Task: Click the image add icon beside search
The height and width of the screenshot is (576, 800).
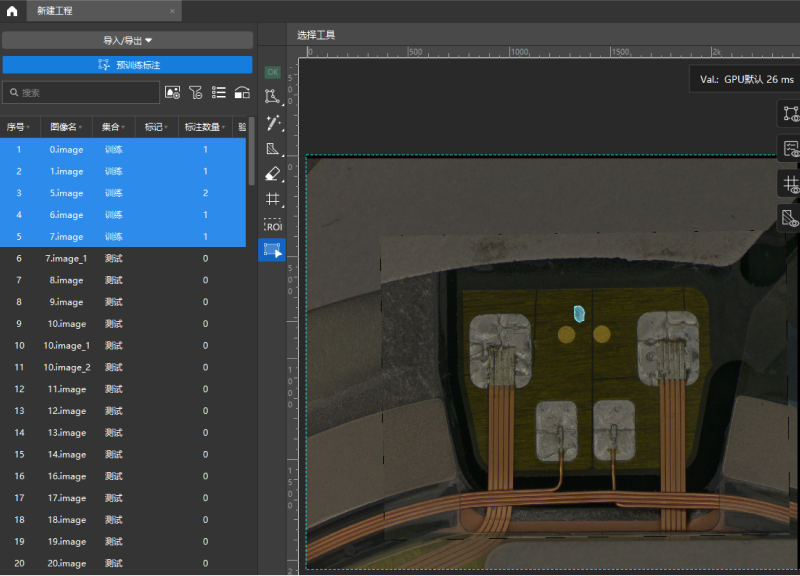Action: point(172,92)
